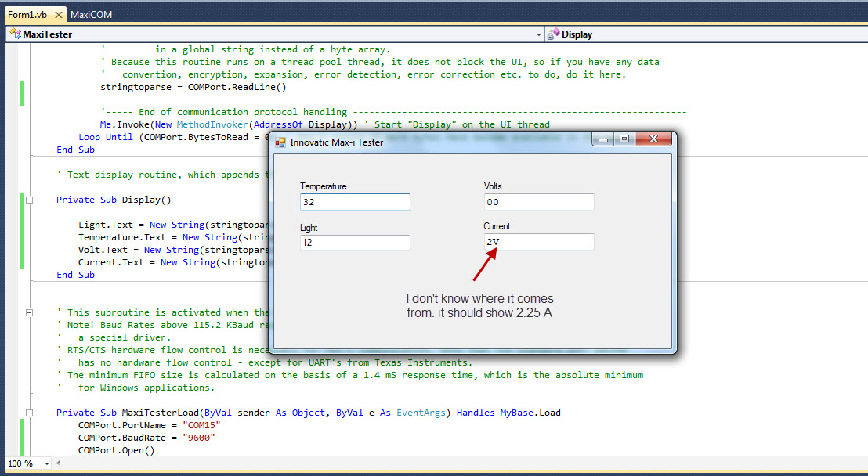
Task: Click the Current label in the form
Action: click(x=497, y=226)
